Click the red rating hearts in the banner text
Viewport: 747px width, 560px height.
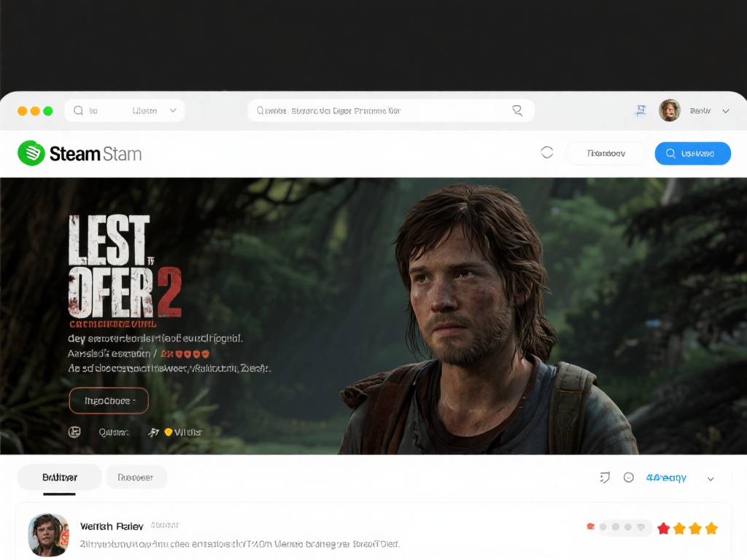click(191, 354)
